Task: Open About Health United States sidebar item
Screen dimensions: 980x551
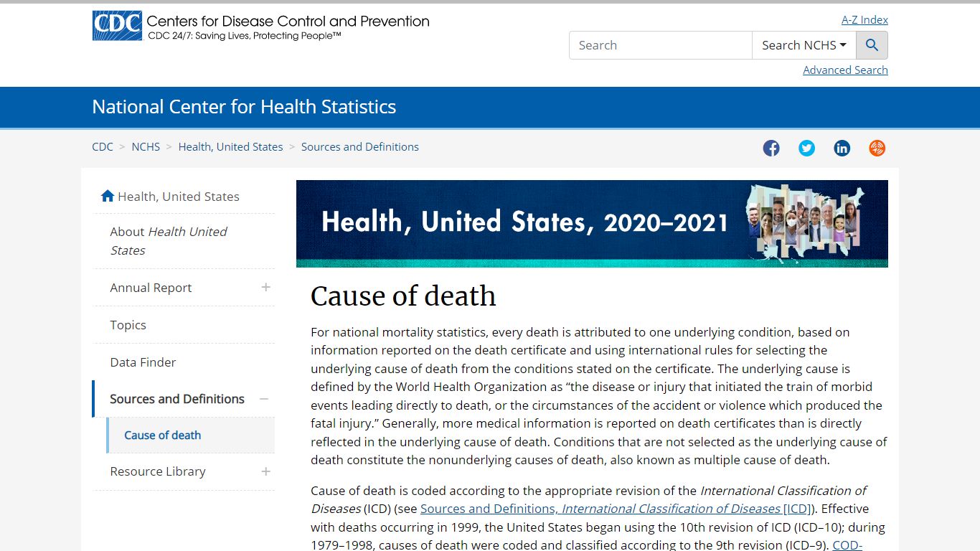Action: [x=184, y=241]
